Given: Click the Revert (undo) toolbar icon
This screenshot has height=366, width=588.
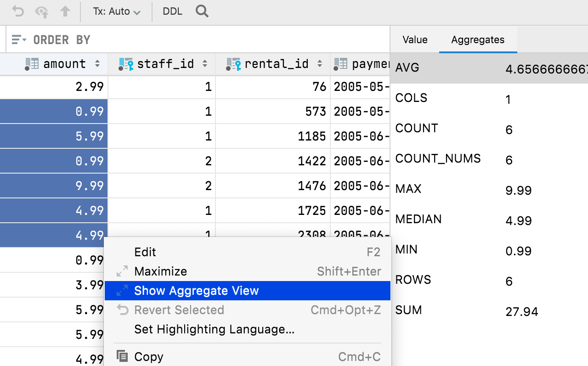Looking at the screenshot, I should coord(18,11).
